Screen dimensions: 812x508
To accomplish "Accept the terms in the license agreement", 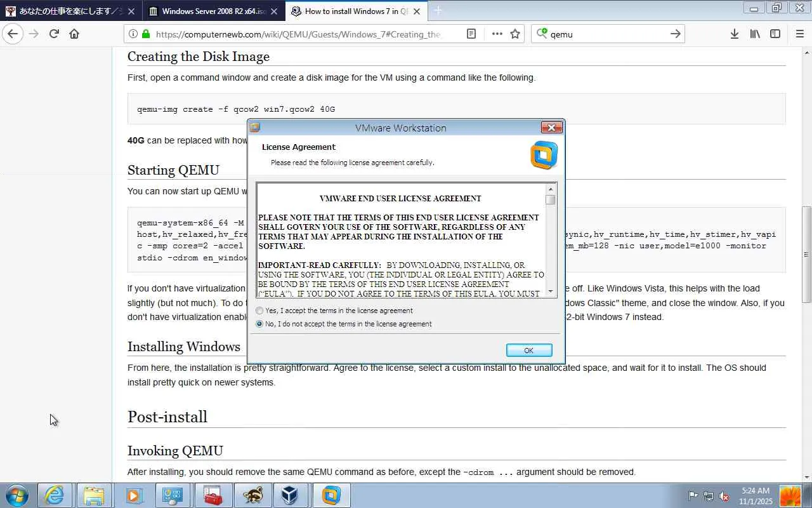I will pos(259,311).
